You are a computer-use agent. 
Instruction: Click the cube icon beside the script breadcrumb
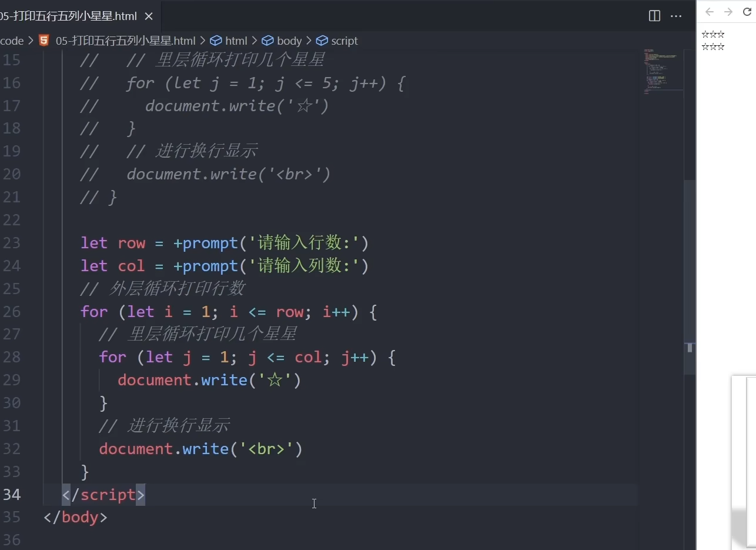321,41
